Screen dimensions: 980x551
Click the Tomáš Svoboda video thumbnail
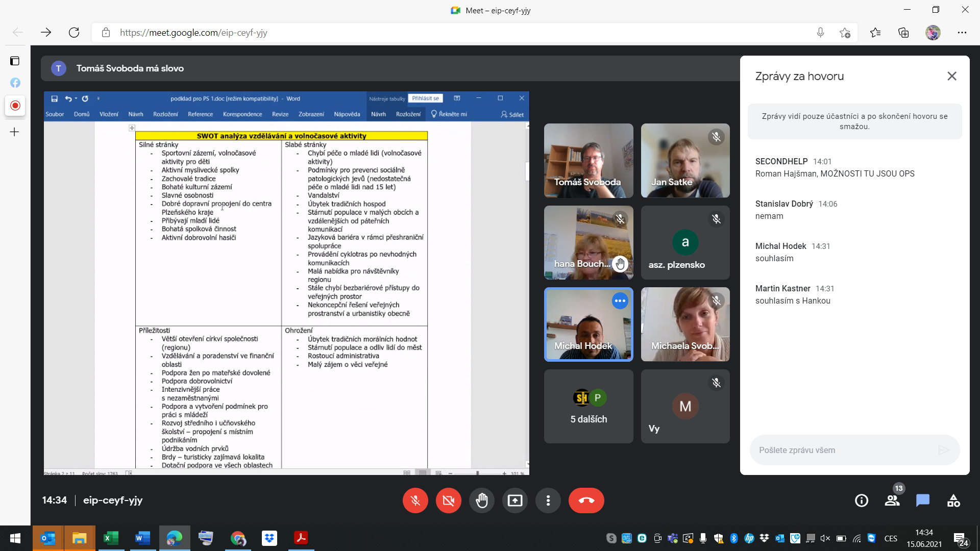(x=589, y=161)
